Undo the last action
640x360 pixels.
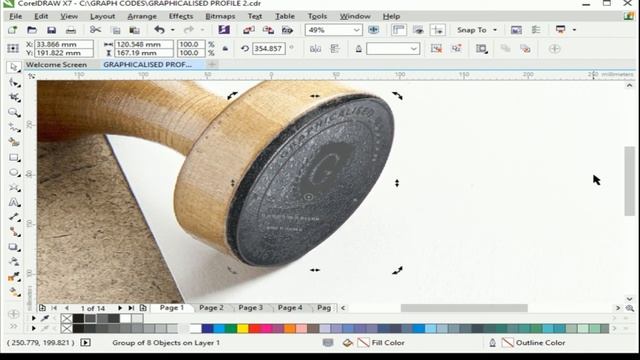[x=159, y=30]
